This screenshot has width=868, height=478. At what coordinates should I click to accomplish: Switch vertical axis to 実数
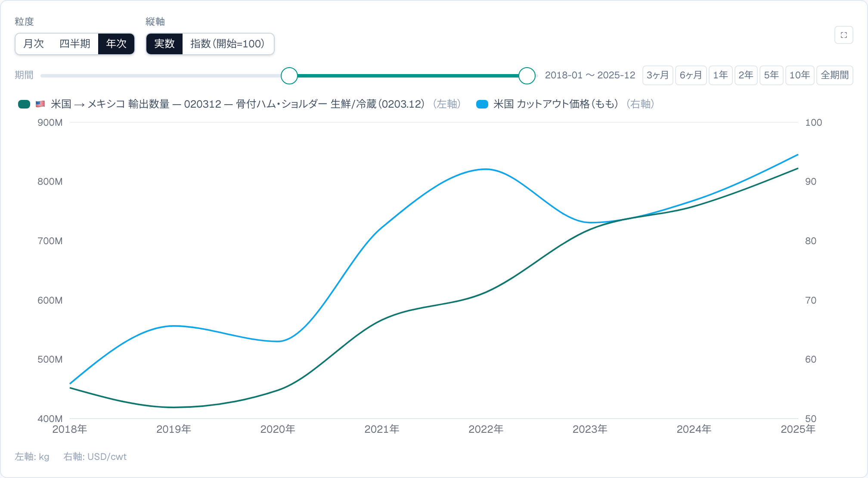[x=164, y=44]
